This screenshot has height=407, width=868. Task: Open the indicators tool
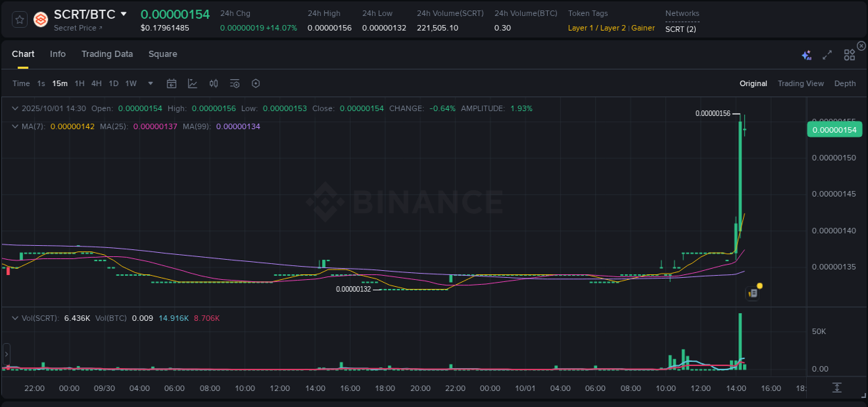point(214,83)
